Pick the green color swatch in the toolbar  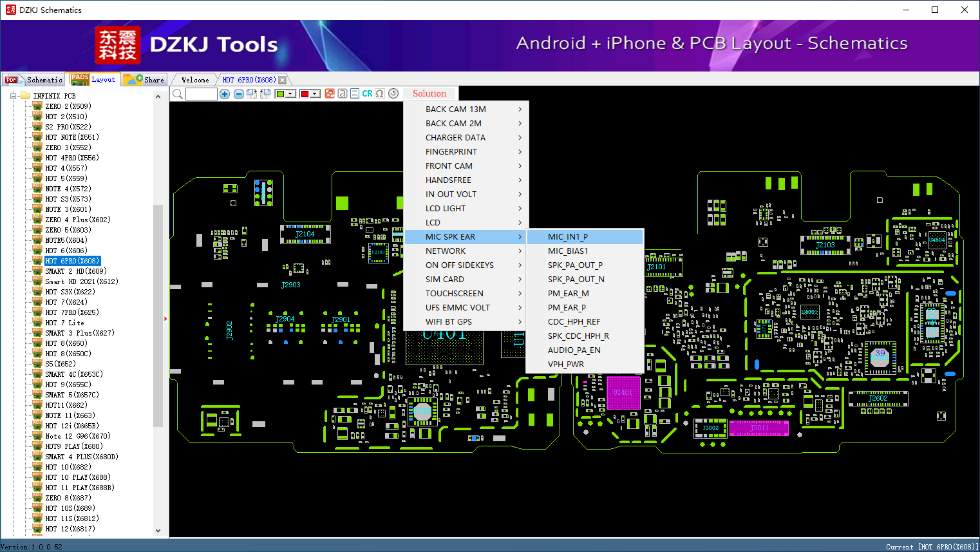coord(280,94)
